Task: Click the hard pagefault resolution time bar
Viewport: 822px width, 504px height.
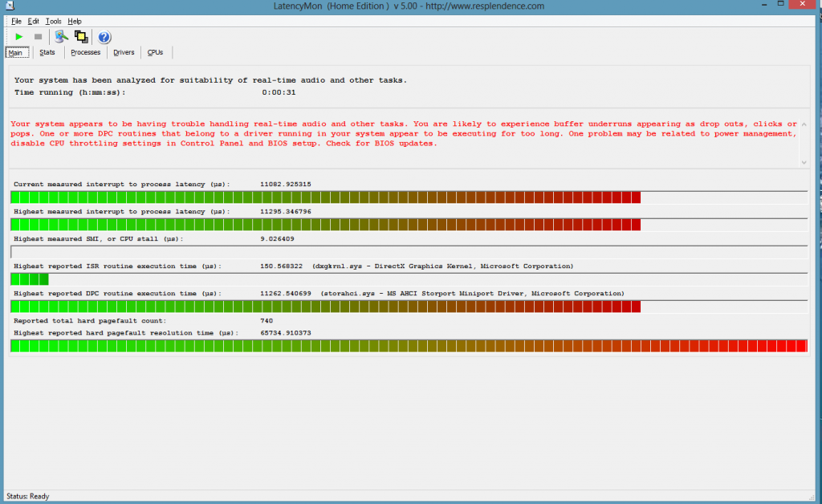Action: click(x=409, y=346)
